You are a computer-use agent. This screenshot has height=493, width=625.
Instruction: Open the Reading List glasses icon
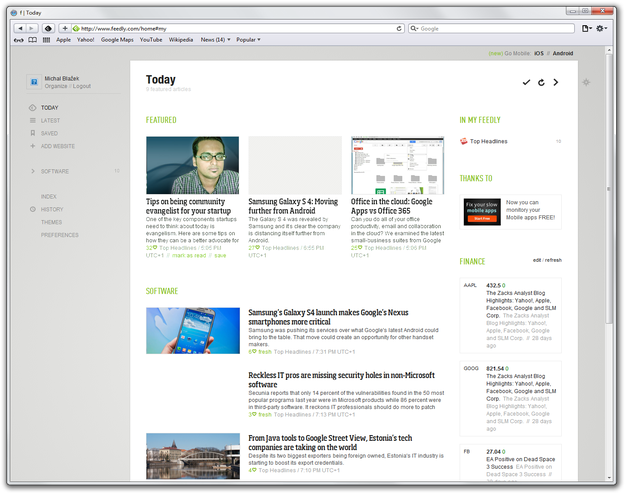(x=19, y=40)
